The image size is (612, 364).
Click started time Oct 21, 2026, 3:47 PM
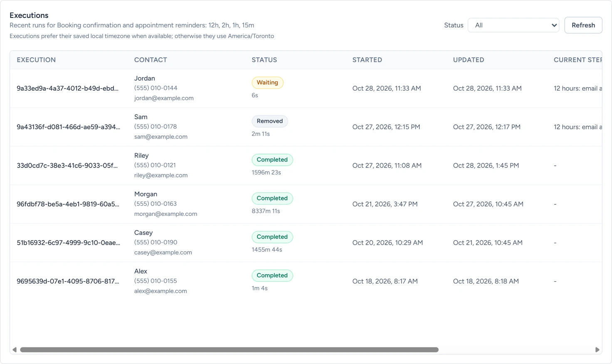(x=385, y=204)
